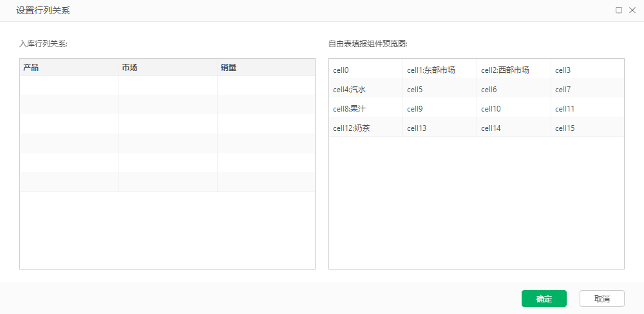Screen dimensions: 644x314
Task: Click preview cell cell9
Action: pos(440,108)
